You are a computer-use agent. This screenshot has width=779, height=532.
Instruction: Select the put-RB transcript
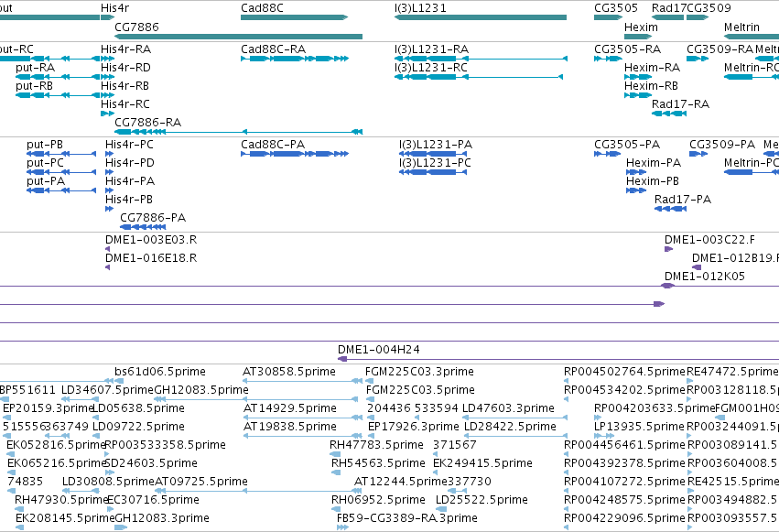click(58, 95)
